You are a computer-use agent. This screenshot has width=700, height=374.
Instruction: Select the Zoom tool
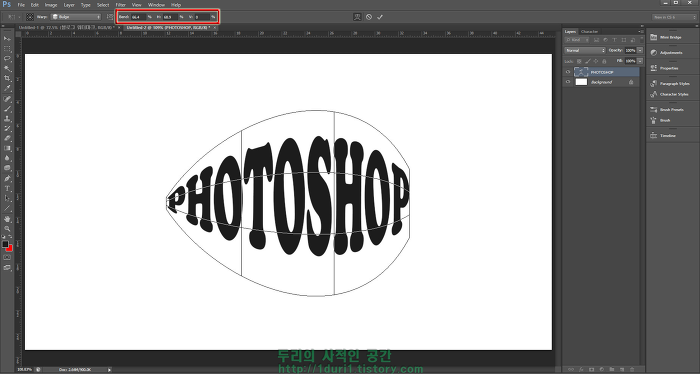[7, 229]
